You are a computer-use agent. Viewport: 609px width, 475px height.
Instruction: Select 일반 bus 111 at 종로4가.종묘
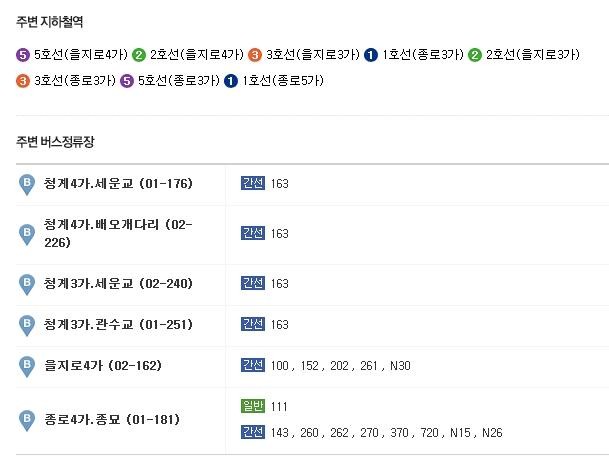click(279, 407)
